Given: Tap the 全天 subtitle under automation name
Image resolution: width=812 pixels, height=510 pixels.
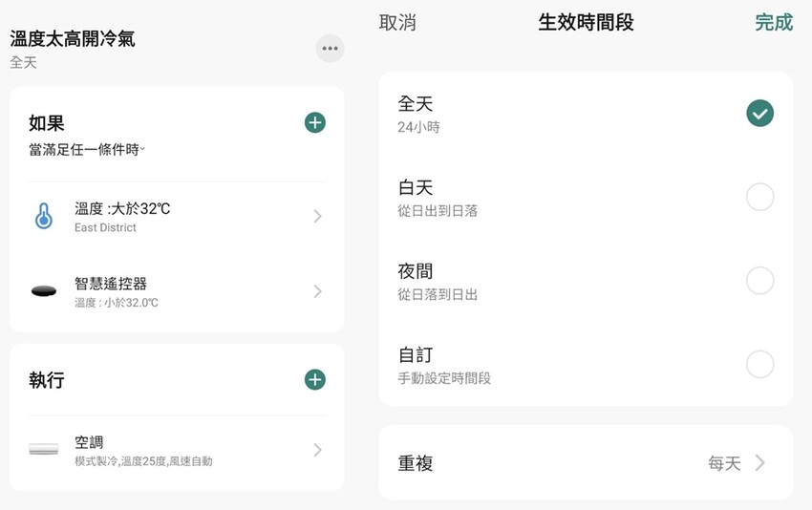Looking at the screenshot, I should tap(23, 63).
